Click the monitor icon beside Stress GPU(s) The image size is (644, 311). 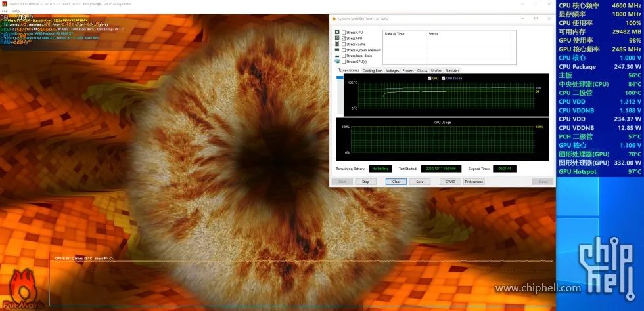(x=337, y=62)
